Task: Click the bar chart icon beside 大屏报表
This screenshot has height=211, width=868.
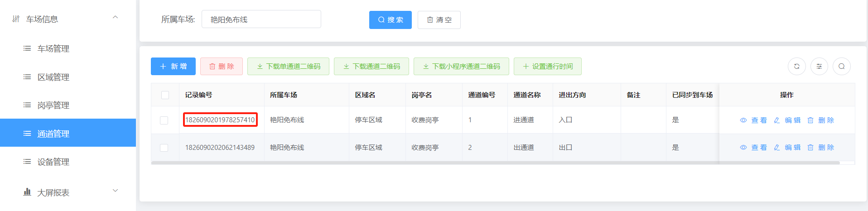Action: coord(27,192)
